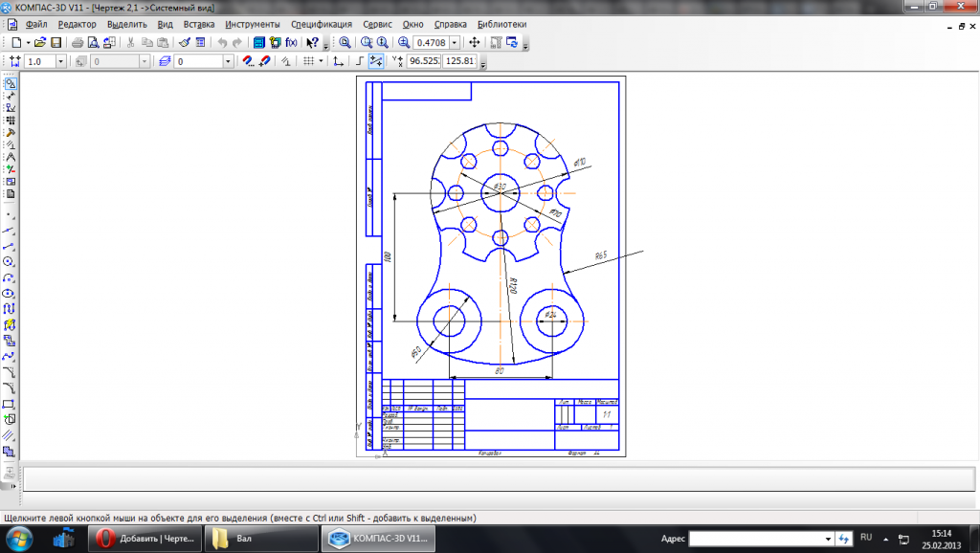Open a file with folder icon
Image resolution: width=980 pixels, height=553 pixels.
click(40, 42)
